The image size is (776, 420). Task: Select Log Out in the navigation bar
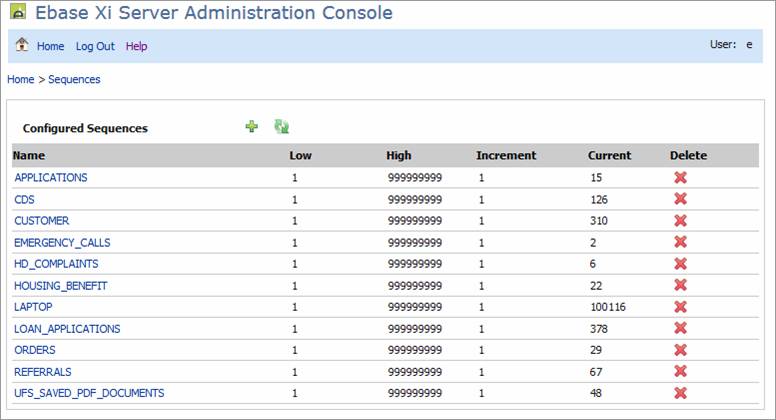click(95, 46)
